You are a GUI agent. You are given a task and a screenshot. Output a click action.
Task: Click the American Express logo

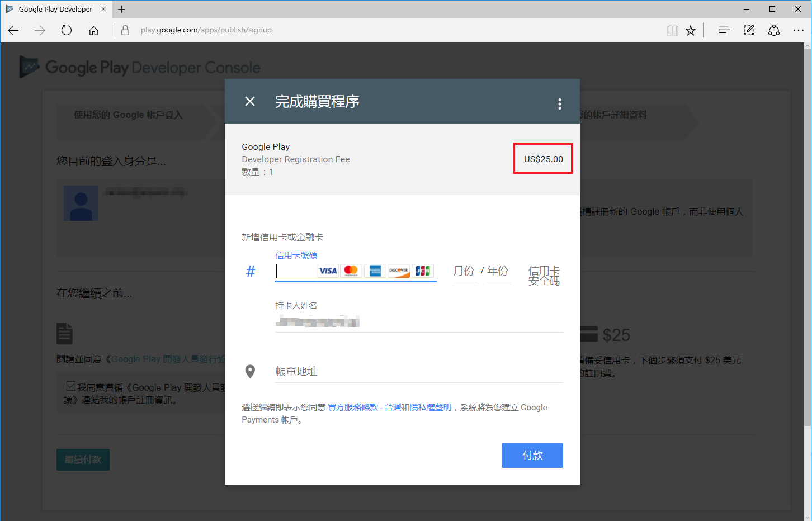(375, 271)
